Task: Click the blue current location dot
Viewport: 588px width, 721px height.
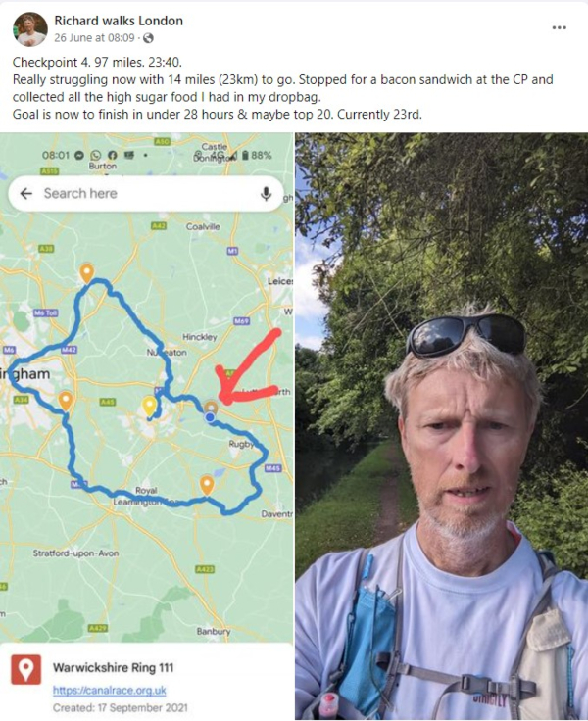Action: pos(210,417)
